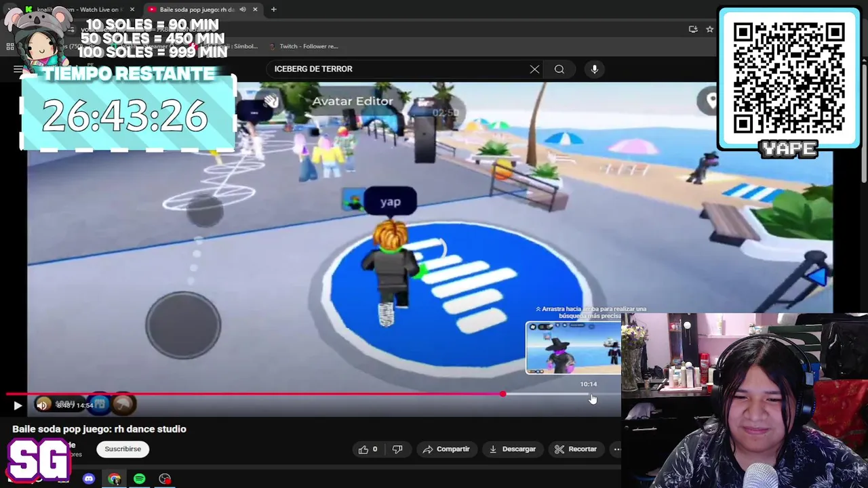The image size is (868, 488).
Task: Download the video via Descargar
Action: (513, 449)
